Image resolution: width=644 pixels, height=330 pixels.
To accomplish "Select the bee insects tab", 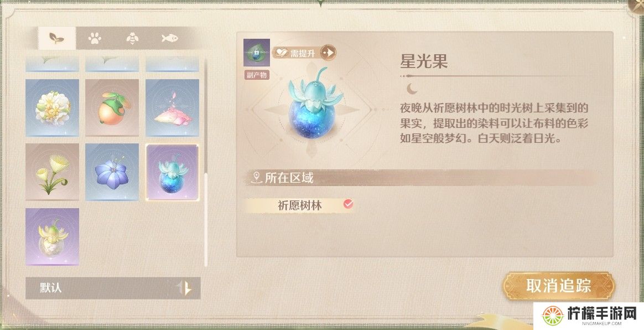I will (132, 38).
